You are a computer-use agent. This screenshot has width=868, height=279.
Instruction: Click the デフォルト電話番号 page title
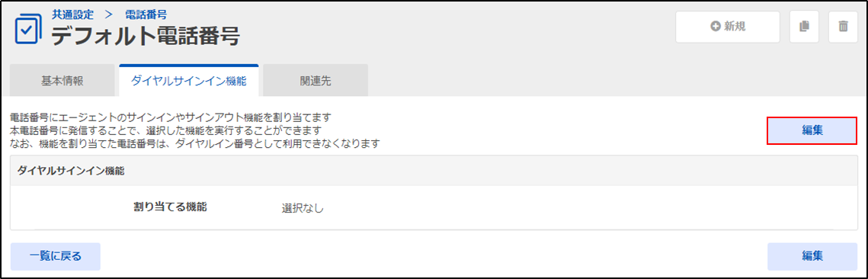tap(146, 37)
